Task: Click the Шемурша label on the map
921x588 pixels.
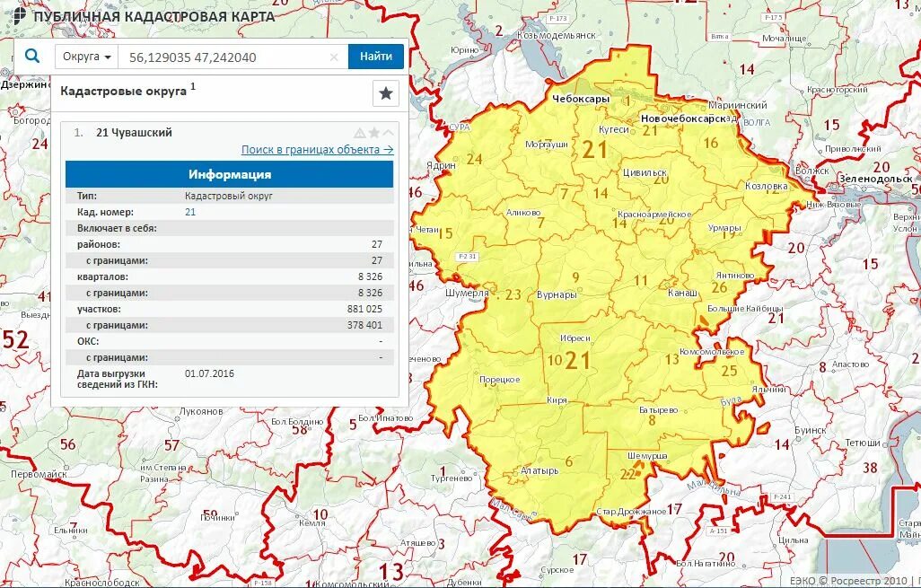Action: (647, 456)
